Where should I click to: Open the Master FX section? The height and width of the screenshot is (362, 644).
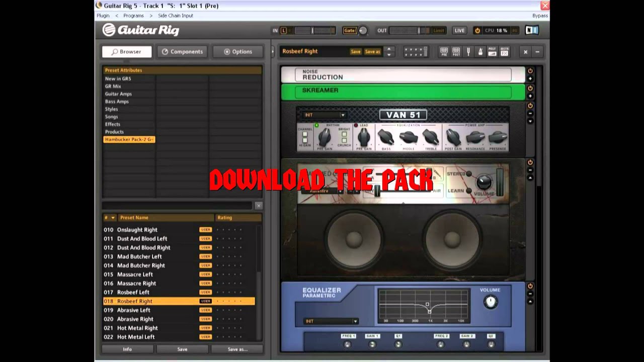(x=504, y=52)
